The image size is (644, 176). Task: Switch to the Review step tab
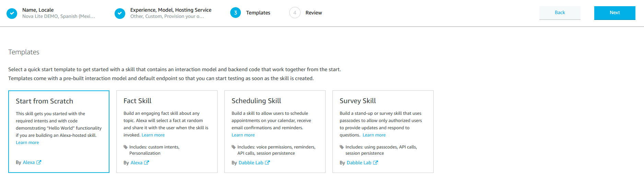(x=314, y=13)
